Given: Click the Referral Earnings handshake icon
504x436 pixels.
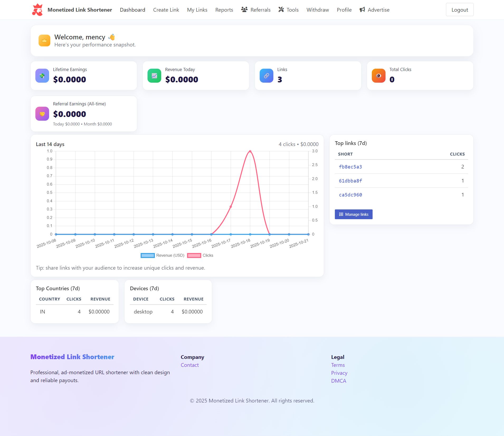Looking at the screenshot, I should coord(42,114).
